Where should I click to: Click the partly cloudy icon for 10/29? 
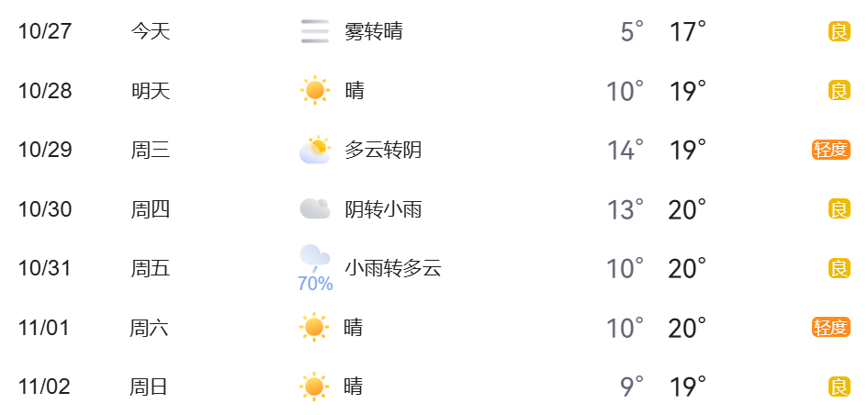315,150
